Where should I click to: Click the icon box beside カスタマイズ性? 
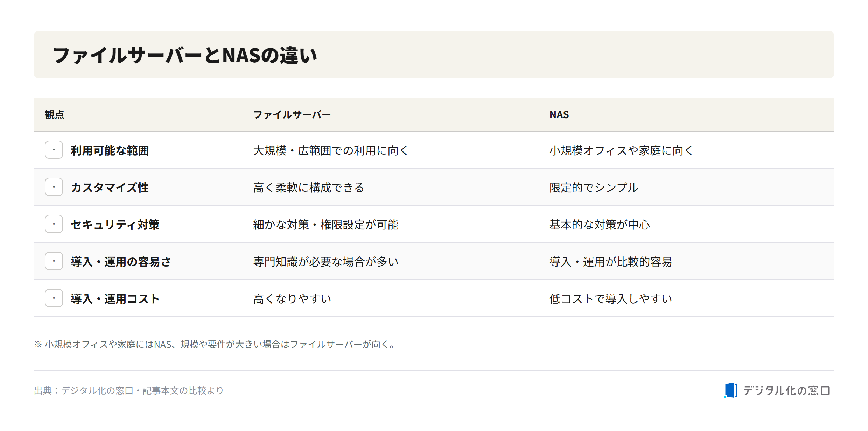point(54,187)
